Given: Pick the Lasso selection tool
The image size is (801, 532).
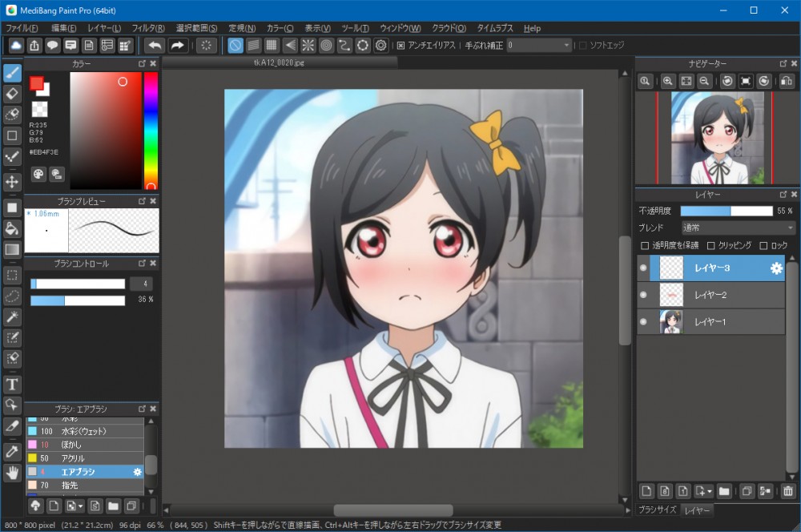Looking at the screenshot, I should pos(12,296).
